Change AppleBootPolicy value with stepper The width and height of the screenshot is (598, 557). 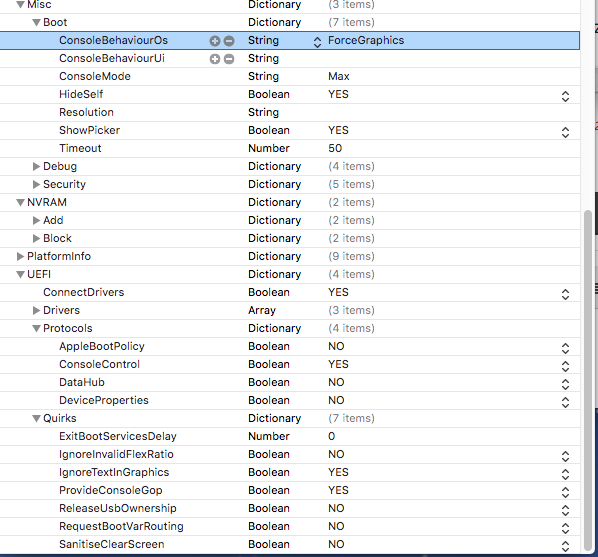[x=565, y=348]
